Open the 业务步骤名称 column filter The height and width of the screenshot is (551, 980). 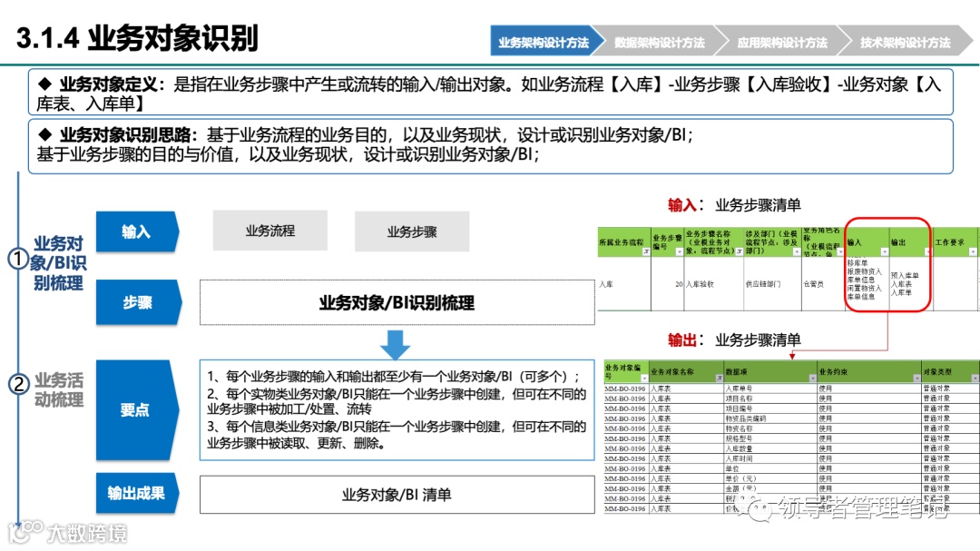coord(740,251)
